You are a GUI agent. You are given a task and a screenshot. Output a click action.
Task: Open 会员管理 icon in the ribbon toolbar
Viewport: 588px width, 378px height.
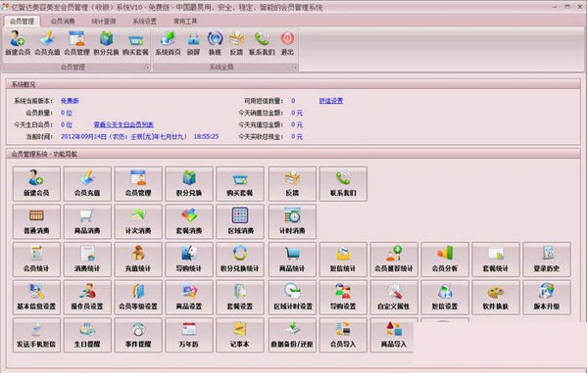(x=76, y=43)
